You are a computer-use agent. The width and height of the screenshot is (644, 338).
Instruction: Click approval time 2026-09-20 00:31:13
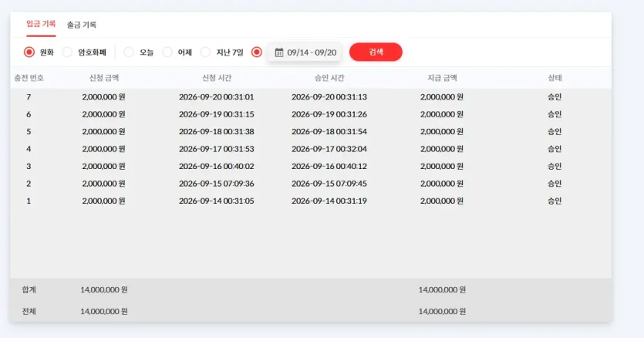(x=329, y=97)
